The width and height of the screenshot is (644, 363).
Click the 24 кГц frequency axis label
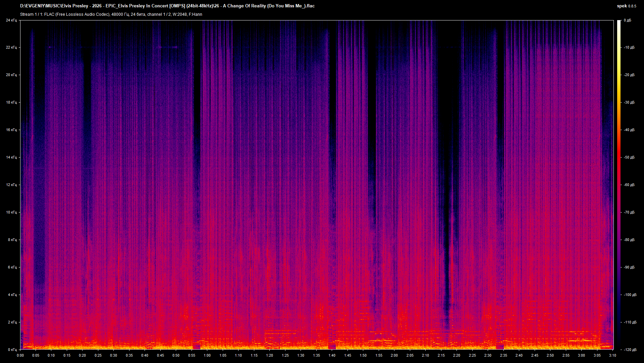tap(11, 20)
